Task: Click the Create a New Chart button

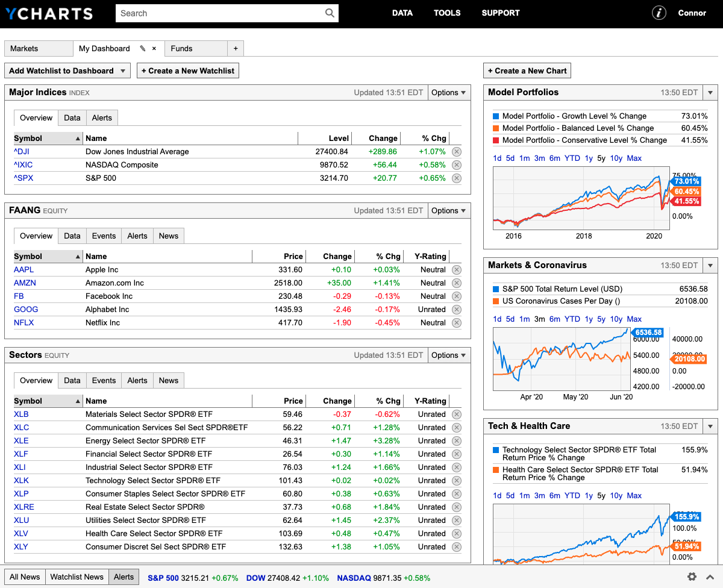Action: pos(527,70)
